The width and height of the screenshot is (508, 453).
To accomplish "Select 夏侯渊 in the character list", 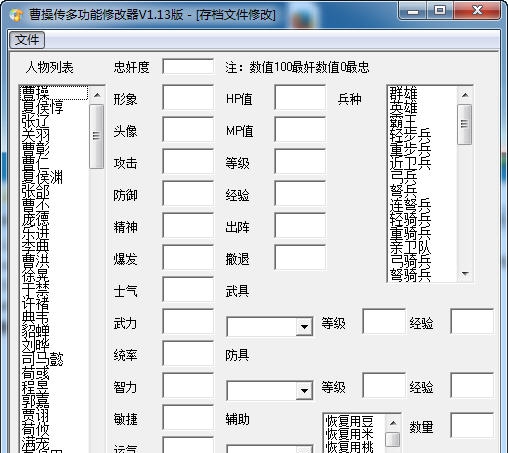I will click(54, 177).
